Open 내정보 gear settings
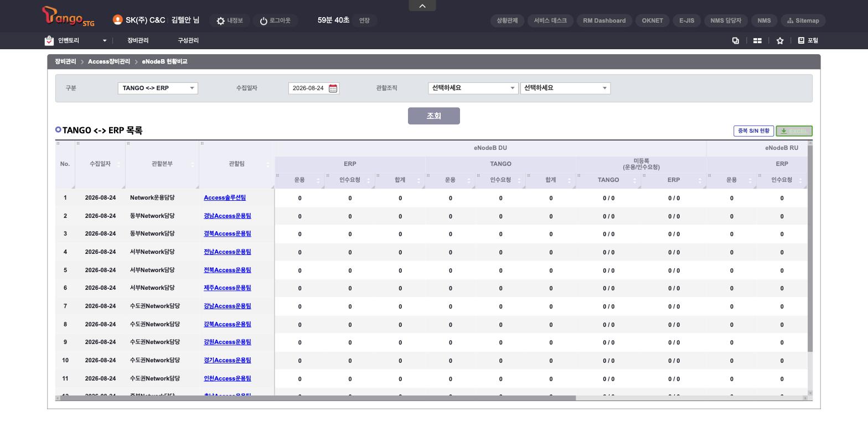This screenshot has height=427, width=868. click(229, 20)
